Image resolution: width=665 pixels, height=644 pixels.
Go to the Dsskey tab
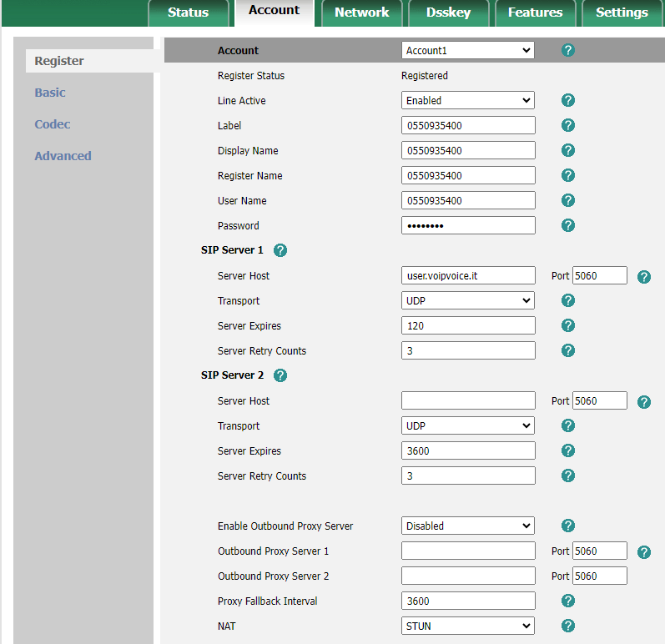[x=449, y=13]
